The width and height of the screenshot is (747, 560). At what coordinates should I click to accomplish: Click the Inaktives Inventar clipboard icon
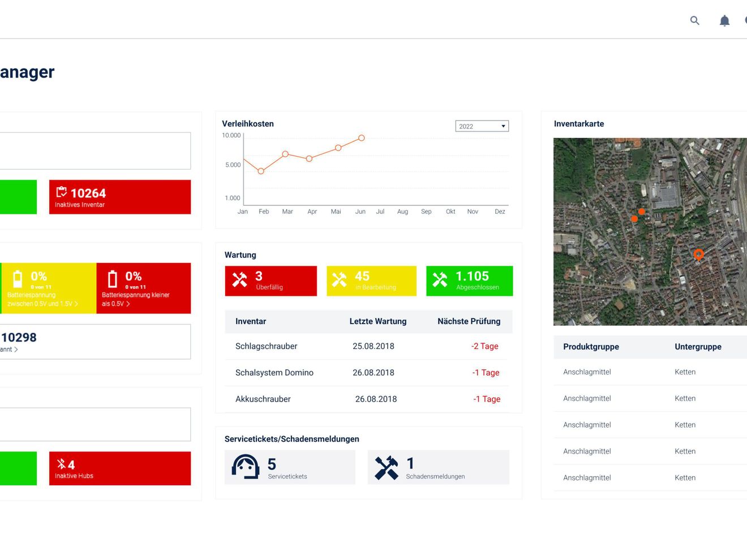click(61, 192)
